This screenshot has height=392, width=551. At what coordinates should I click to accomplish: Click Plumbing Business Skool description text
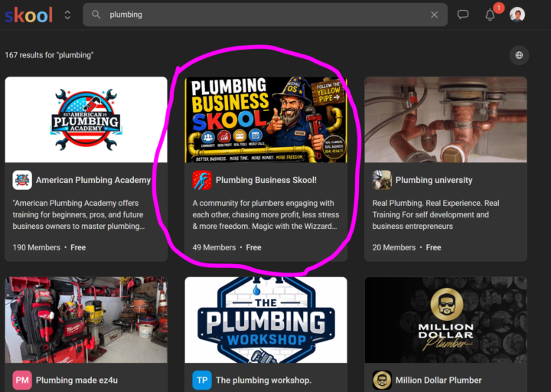(266, 214)
